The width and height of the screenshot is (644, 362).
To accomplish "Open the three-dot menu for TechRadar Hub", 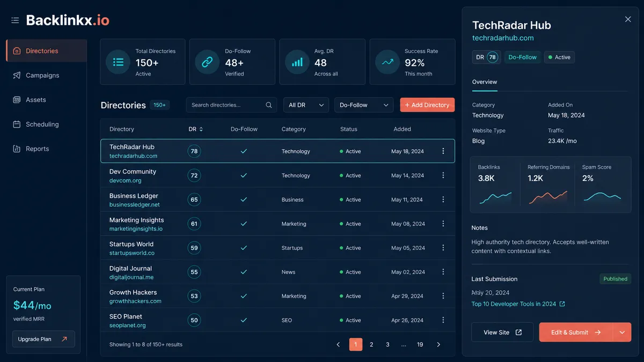I will [x=443, y=151].
